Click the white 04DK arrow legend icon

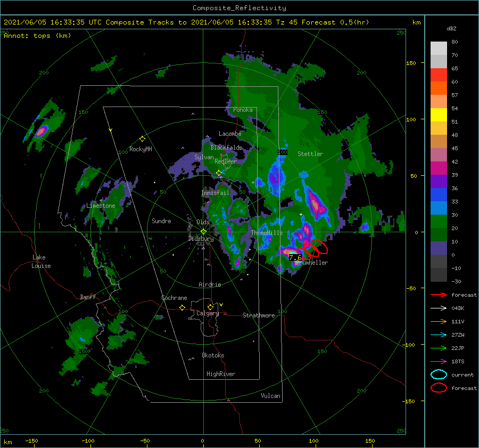[x=439, y=308]
